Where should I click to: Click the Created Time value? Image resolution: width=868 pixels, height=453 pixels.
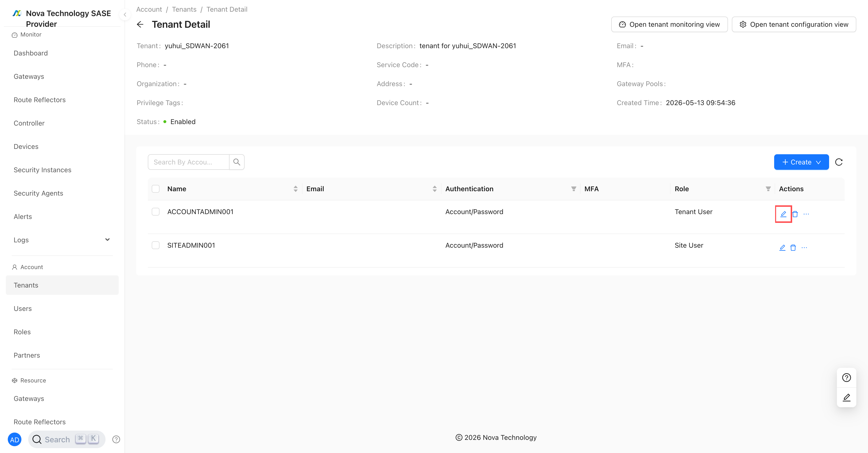pos(700,103)
